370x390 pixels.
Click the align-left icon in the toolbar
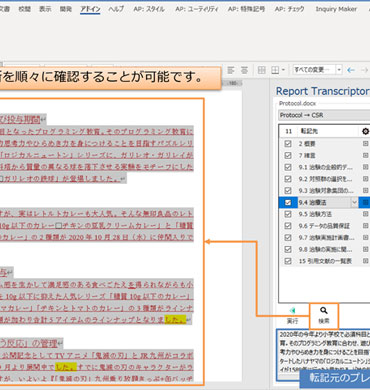[x=231, y=70]
